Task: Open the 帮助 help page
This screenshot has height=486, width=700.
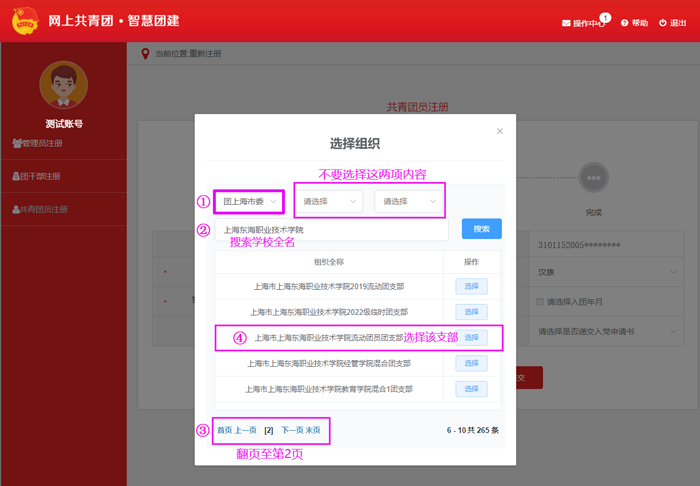Action: 634,22
